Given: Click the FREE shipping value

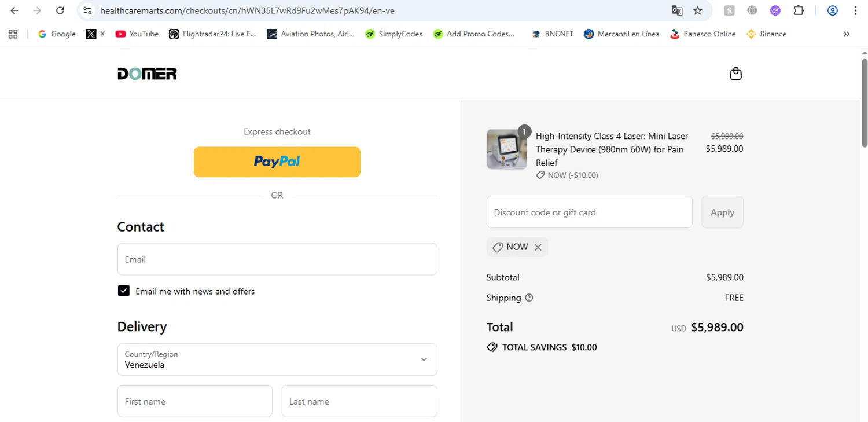Looking at the screenshot, I should click(x=734, y=298).
